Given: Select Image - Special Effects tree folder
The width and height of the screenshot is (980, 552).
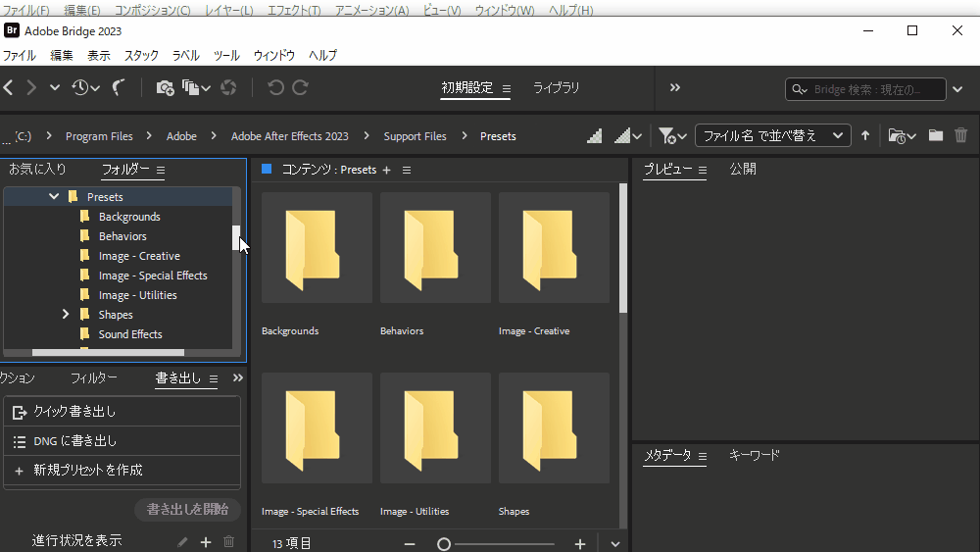Looking at the screenshot, I should click(x=153, y=276).
